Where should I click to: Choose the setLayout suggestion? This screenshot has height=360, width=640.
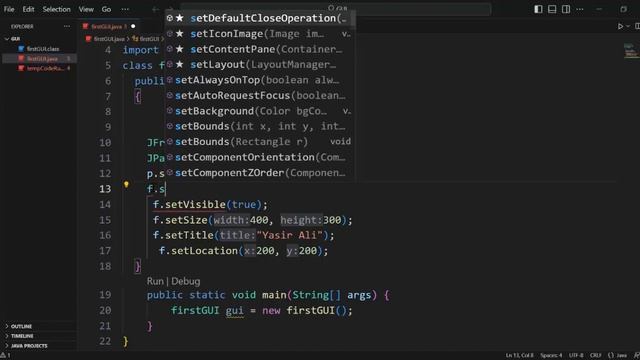point(260,64)
